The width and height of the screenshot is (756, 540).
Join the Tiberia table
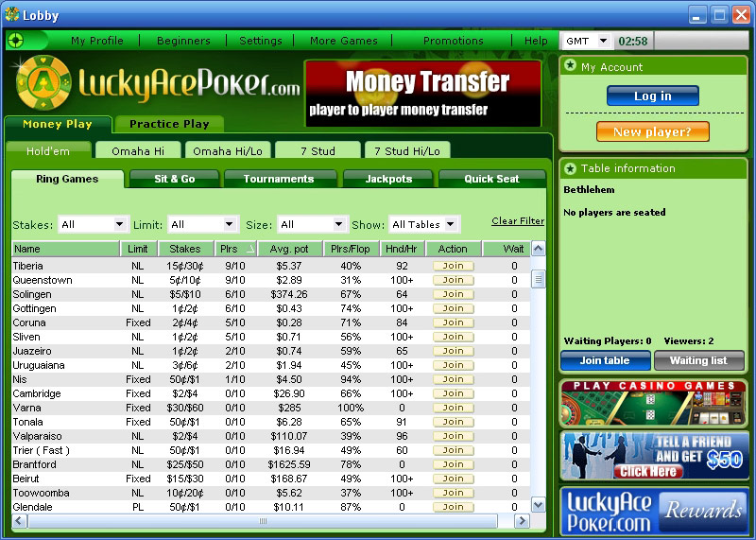454,266
